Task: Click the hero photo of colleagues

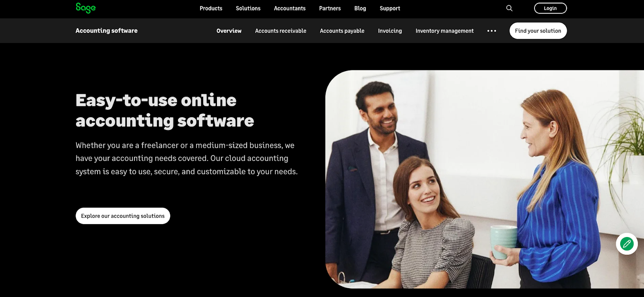Action: (x=485, y=179)
